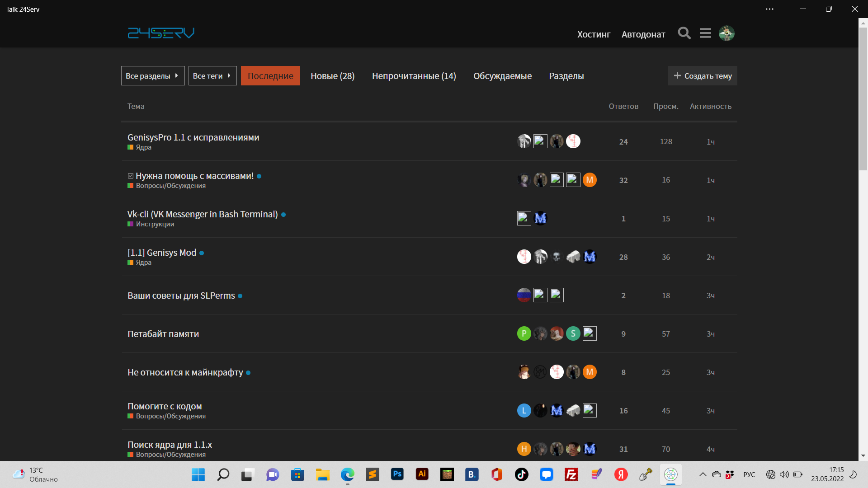Expand the 'Все разделы' dropdown
868x488 pixels.
click(x=153, y=76)
